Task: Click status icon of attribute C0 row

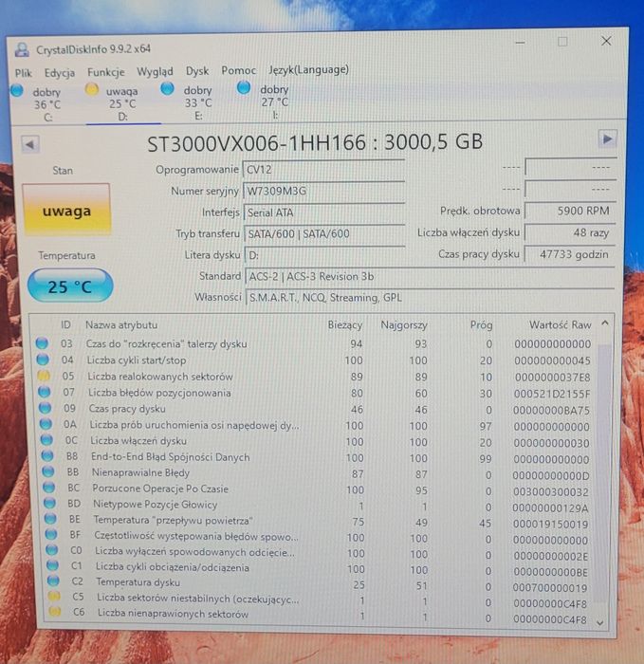Action: point(52,549)
